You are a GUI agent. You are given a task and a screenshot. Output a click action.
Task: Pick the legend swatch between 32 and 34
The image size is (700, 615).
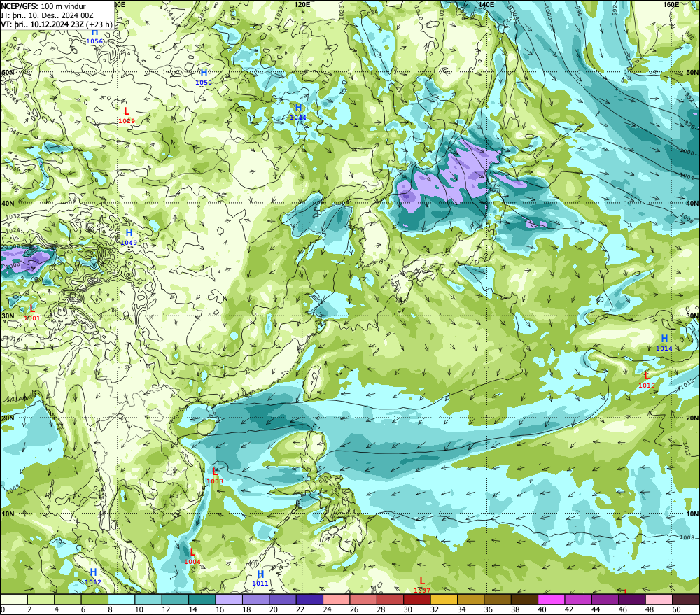point(444,599)
